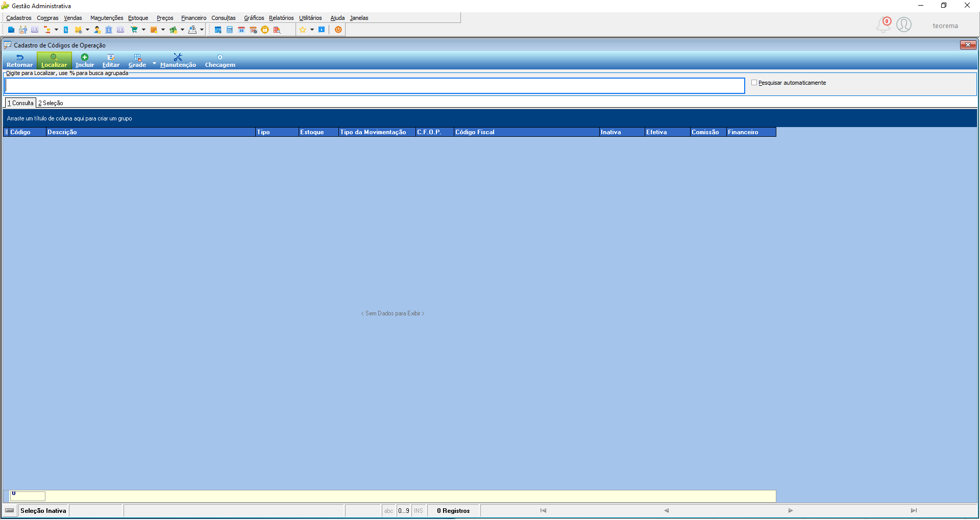
Task: Expand the Grade dropdown arrow
Action: [154, 63]
